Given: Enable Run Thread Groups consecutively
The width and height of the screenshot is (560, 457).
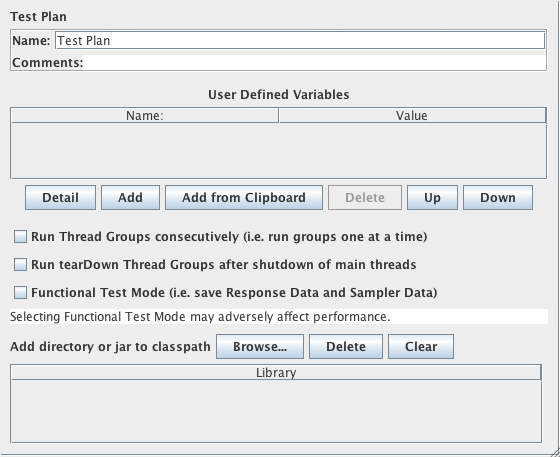Looking at the screenshot, I should pyautogui.click(x=20, y=237).
